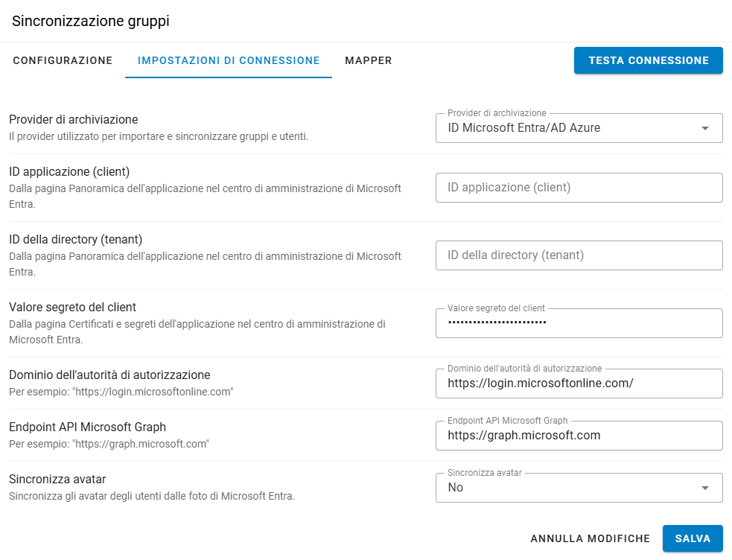This screenshot has height=560, width=732.
Task: Click the 'No' value in Sincronizza avatar
Action: coord(455,488)
